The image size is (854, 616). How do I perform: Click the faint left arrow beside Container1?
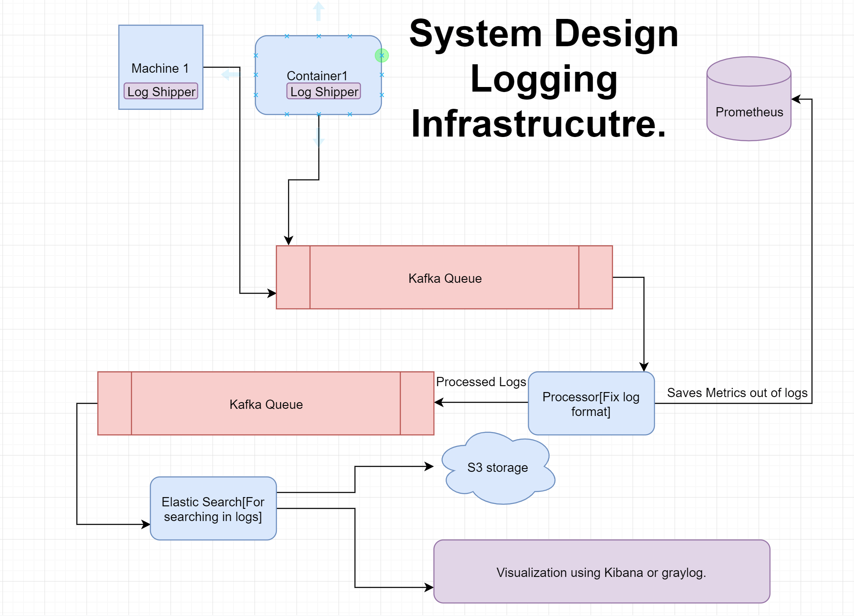tap(230, 75)
